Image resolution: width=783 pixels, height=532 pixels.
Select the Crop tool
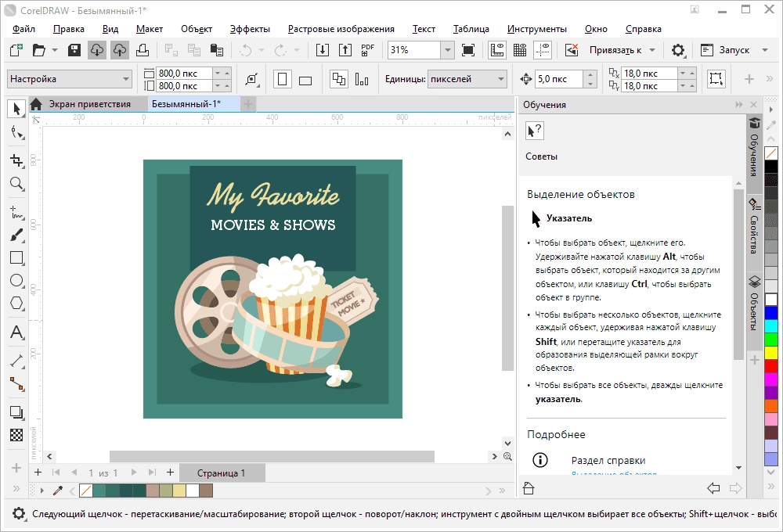tap(16, 160)
